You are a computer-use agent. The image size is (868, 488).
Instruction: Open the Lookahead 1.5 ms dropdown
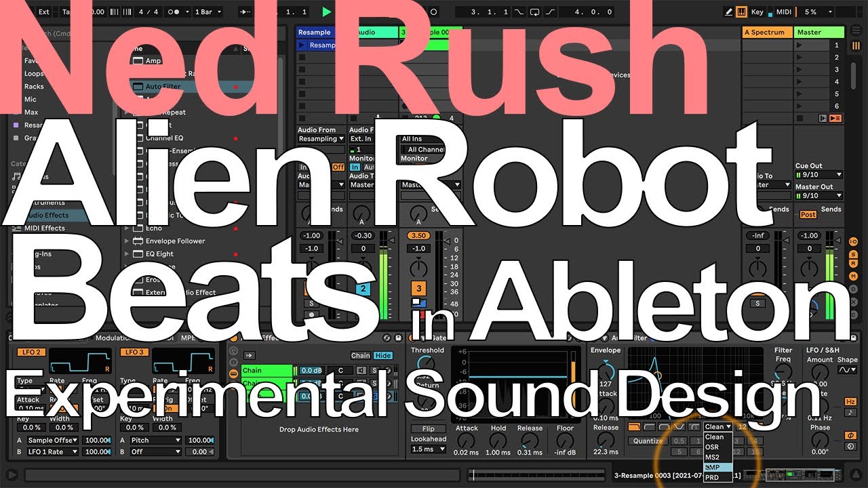pos(428,449)
